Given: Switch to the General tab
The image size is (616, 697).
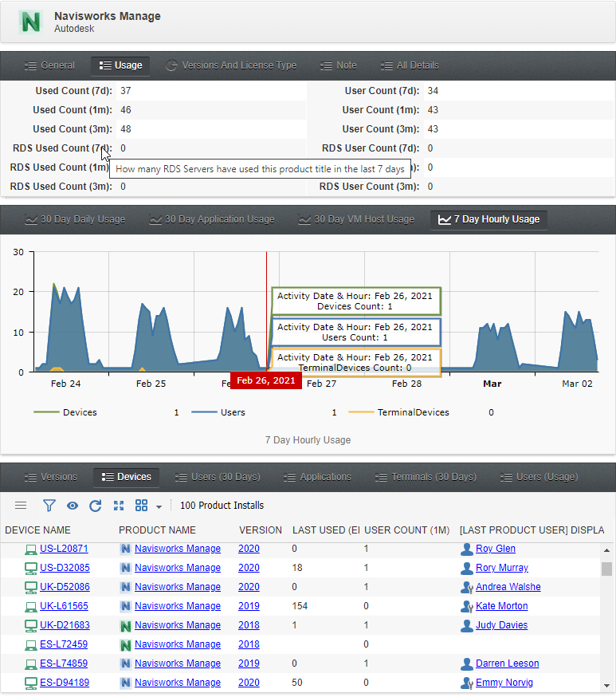Looking at the screenshot, I should click(x=49, y=65).
